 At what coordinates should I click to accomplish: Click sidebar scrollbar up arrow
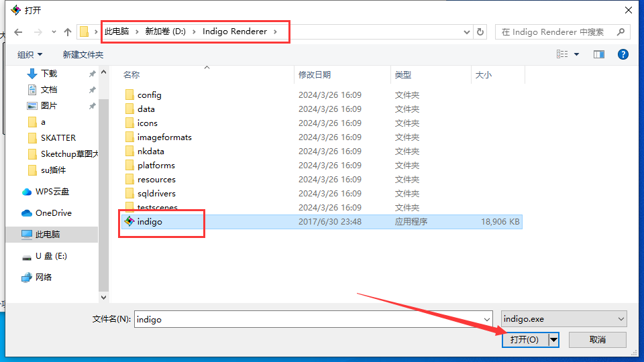103,72
